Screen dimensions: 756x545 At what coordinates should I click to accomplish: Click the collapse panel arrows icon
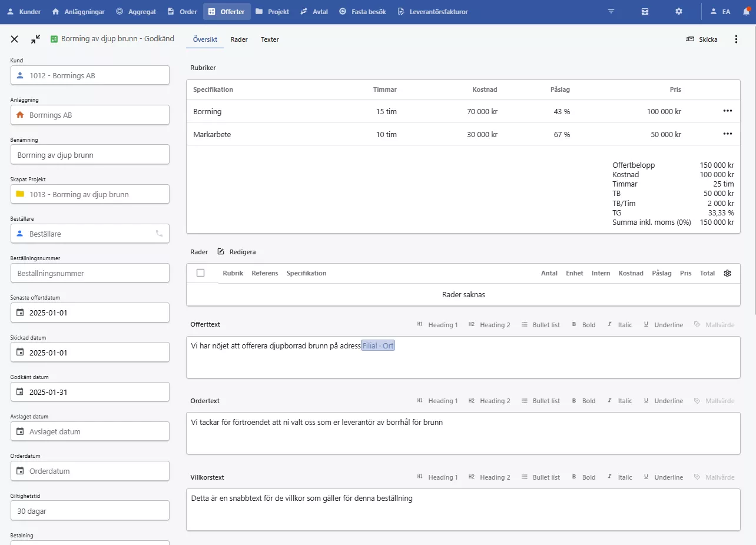pyautogui.click(x=36, y=39)
